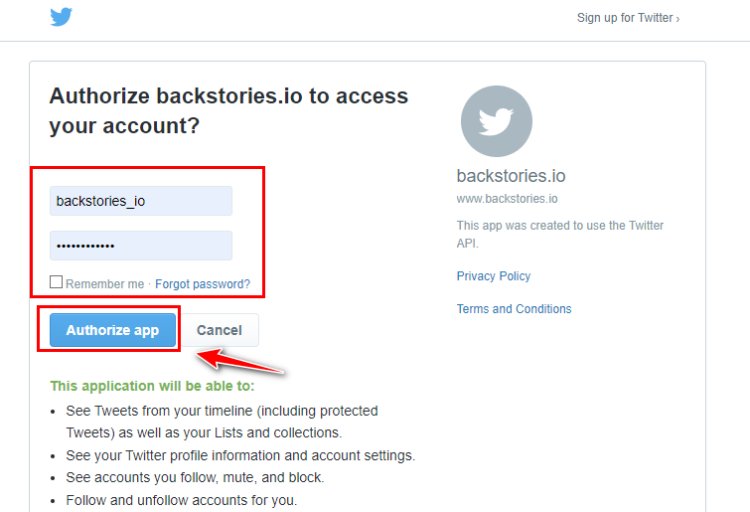This screenshot has height=512, width=750.
Task: Focus the username field containing backstories_io
Action: click(x=141, y=201)
